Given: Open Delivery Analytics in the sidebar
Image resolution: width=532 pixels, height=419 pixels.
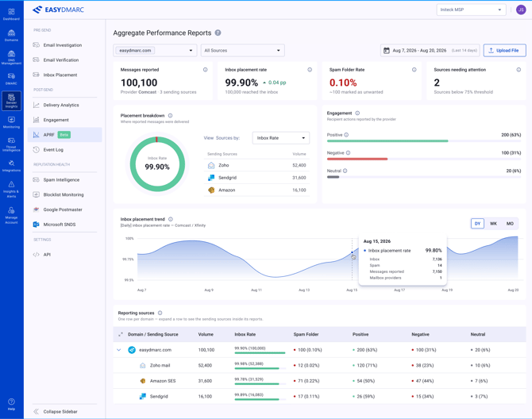Looking at the screenshot, I should point(61,105).
